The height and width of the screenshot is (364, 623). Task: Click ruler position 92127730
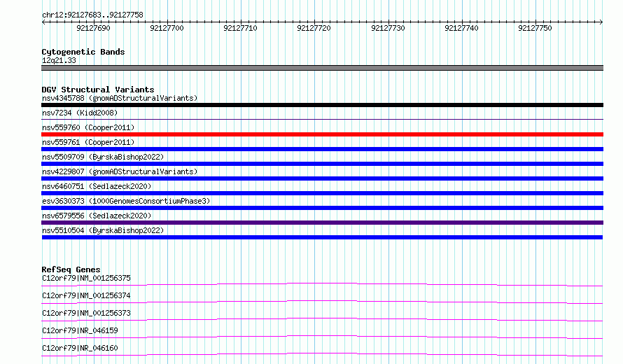388,28
